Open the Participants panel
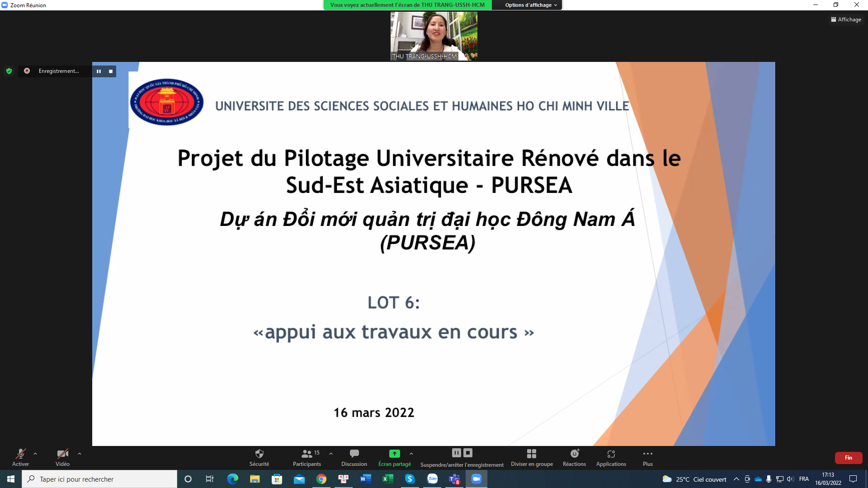 click(x=307, y=454)
